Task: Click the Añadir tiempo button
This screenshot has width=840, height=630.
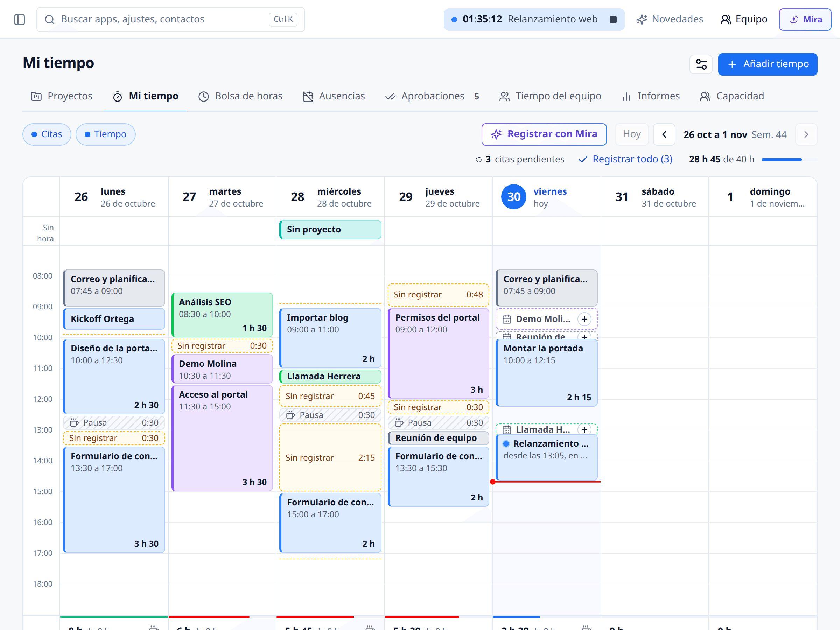Action: pyautogui.click(x=768, y=64)
